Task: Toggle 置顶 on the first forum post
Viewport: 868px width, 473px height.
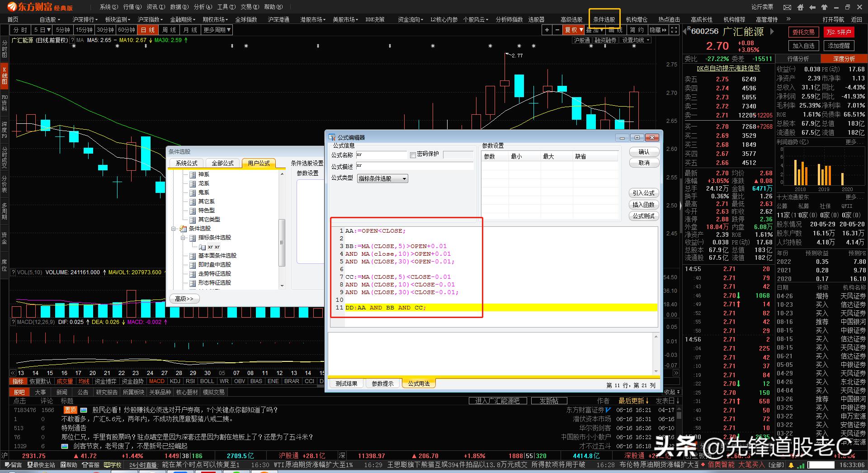Action: pyautogui.click(x=71, y=410)
